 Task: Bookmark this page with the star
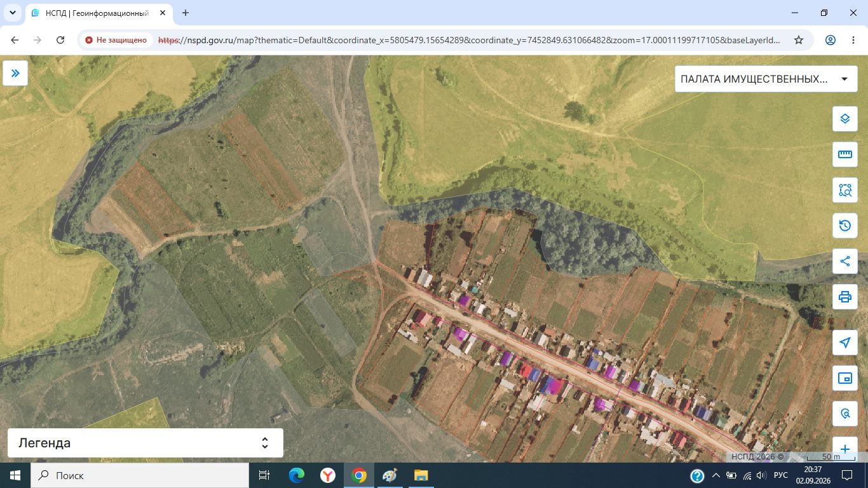click(799, 40)
